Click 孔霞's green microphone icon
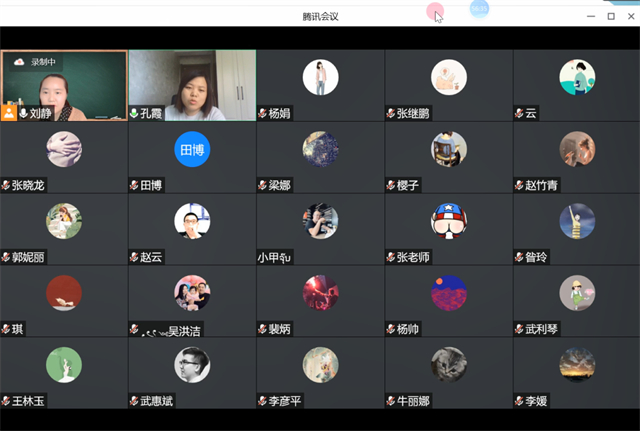The image size is (640, 431). [x=135, y=113]
